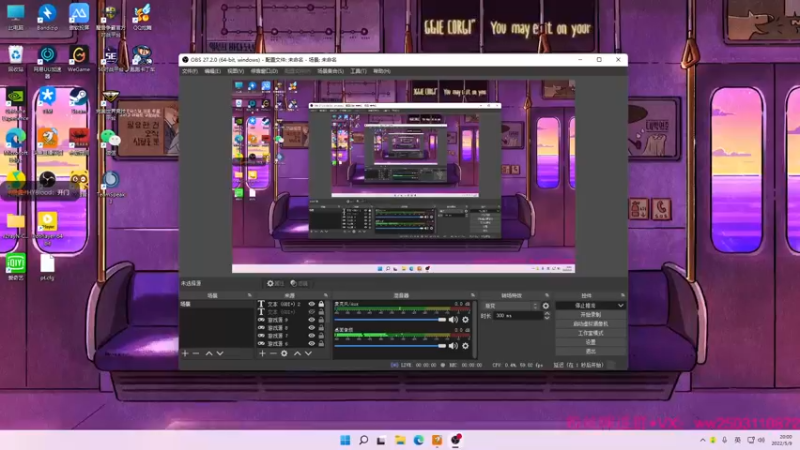This screenshot has height=450, width=800.
Task: Remove the selected scene with the minus icon
Action: (196, 353)
